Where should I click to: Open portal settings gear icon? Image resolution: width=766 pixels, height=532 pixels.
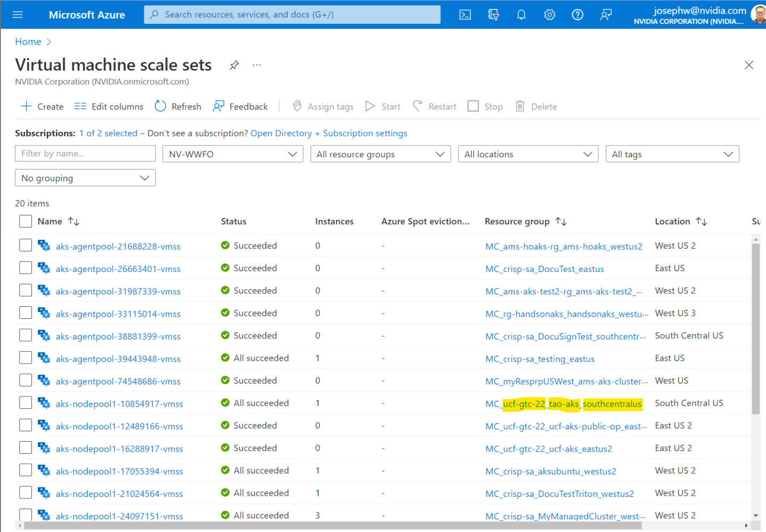coord(549,15)
